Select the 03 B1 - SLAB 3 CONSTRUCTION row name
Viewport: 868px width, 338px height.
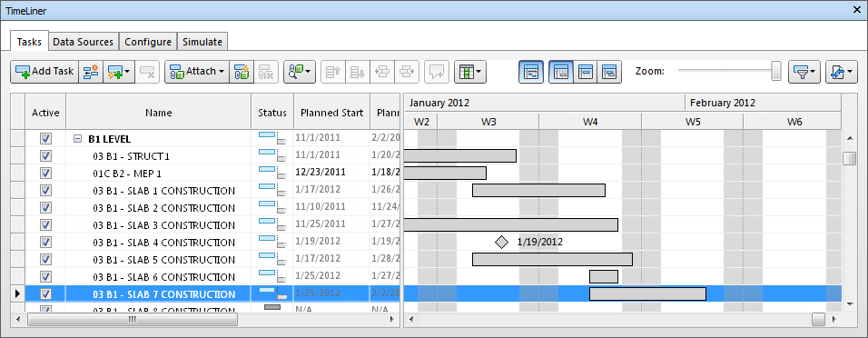tap(163, 225)
